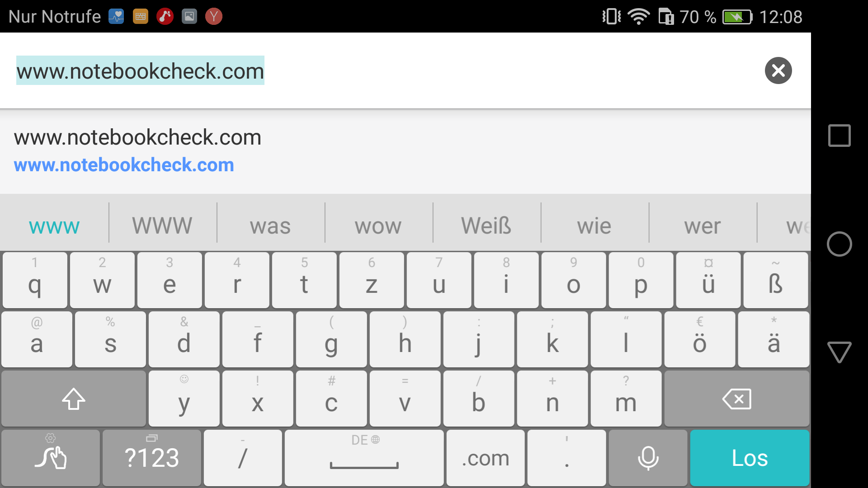Insert .com with shortcut key
Image resolution: width=868 pixels, height=488 pixels.
click(486, 458)
